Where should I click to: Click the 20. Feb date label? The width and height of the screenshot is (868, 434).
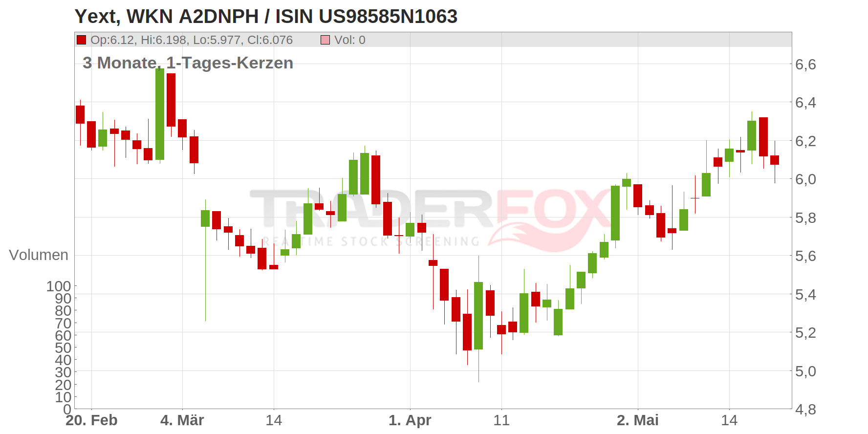click(x=91, y=420)
